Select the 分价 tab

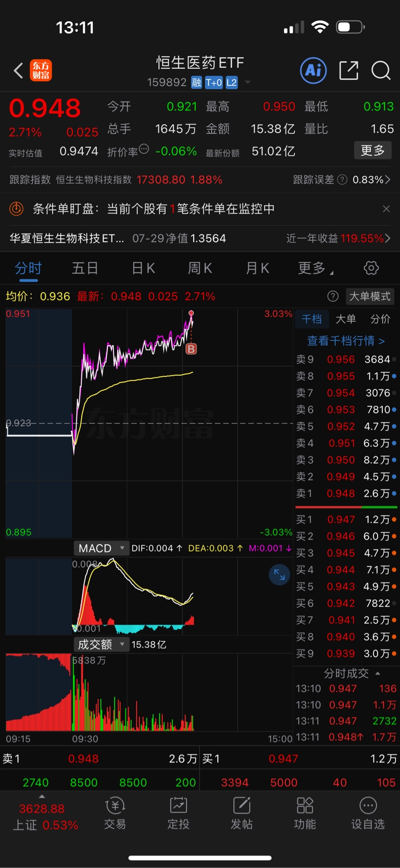click(380, 319)
